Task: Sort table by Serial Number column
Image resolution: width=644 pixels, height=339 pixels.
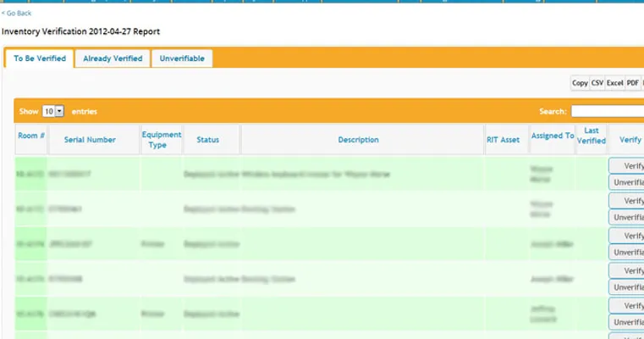Action: pyautogui.click(x=90, y=140)
